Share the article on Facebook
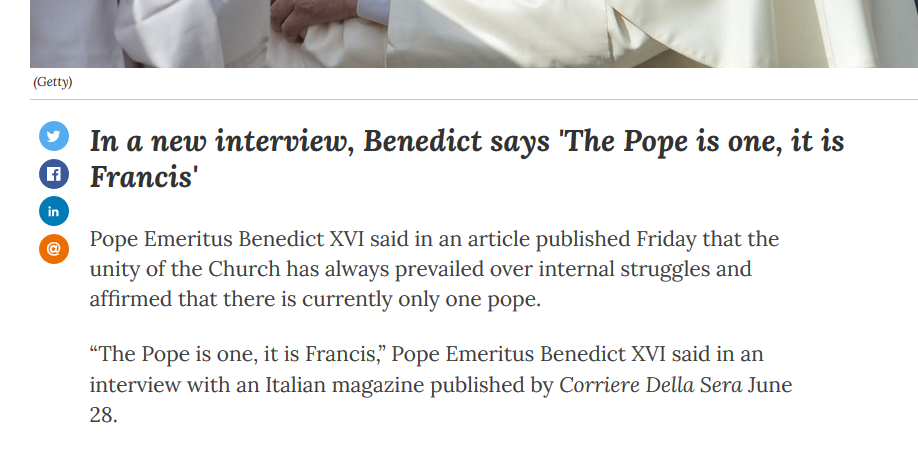Viewport: 918px width, 450px height. (53, 174)
